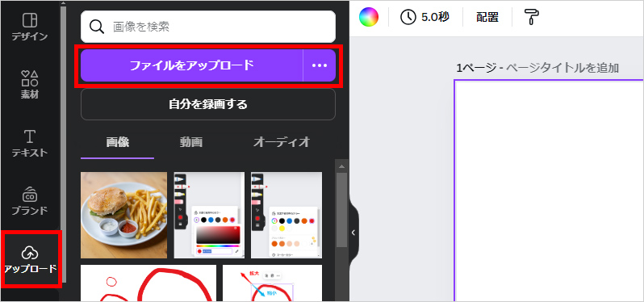
Task: Collapse the side panel with arrow handle
Action: 353,233
